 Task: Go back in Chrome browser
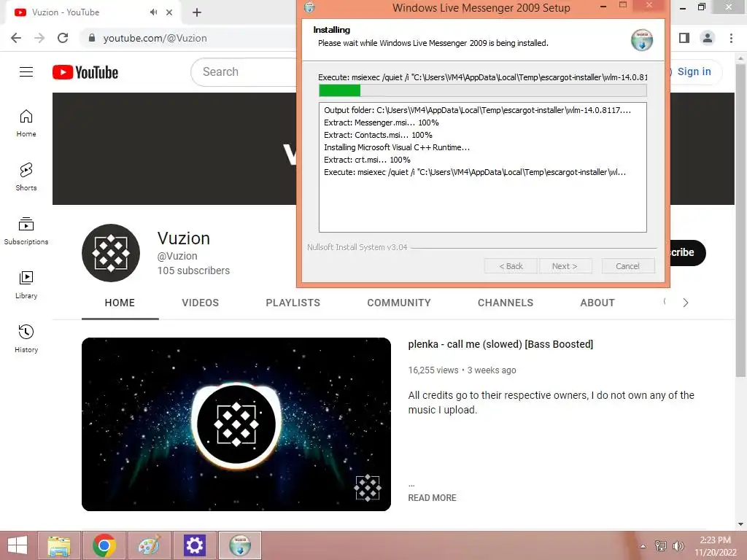(x=16, y=38)
